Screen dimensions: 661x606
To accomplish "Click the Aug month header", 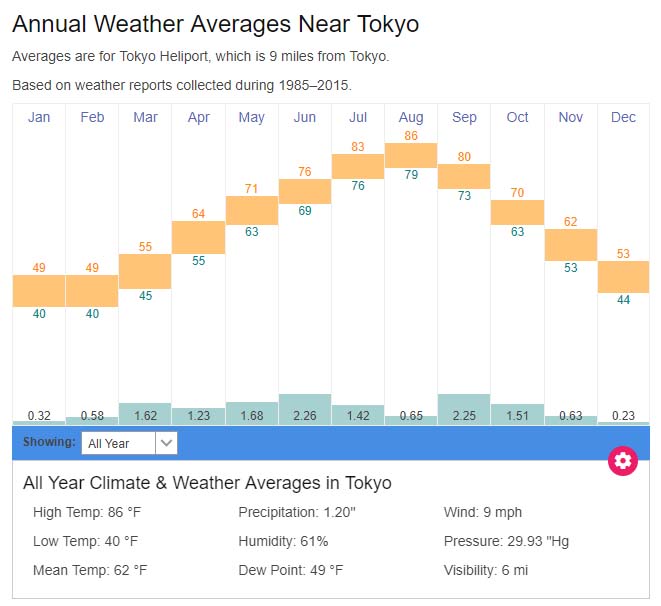I will pos(411,118).
